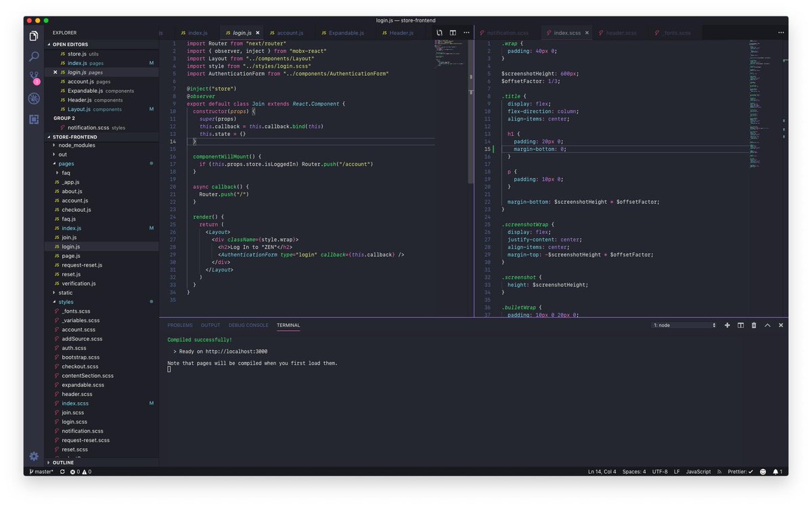Open store.js in Open Editors list
The image size is (812, 507).
(101, 53)
